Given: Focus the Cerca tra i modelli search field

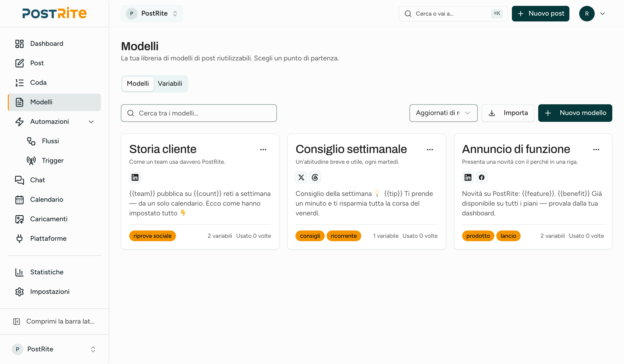Looking at the screenshot, I should [x=199, y=113].
